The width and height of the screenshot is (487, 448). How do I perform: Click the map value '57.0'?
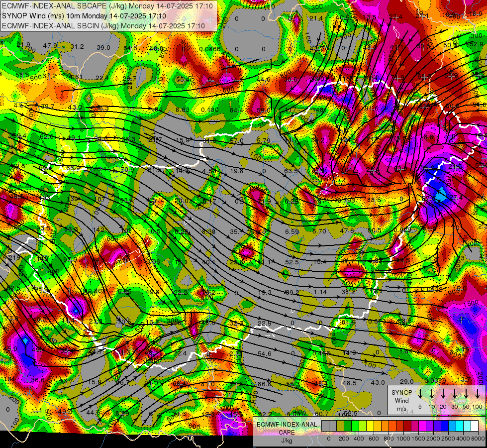237,140
